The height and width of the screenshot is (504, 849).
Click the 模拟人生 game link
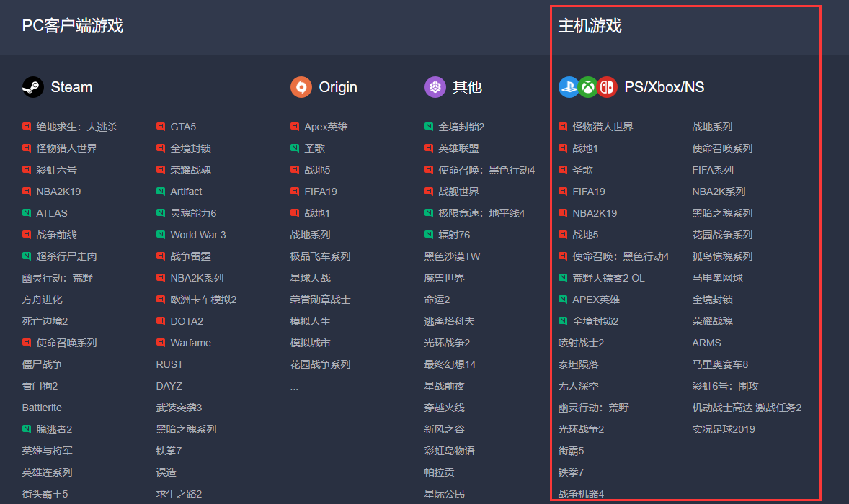click(310, 321)
